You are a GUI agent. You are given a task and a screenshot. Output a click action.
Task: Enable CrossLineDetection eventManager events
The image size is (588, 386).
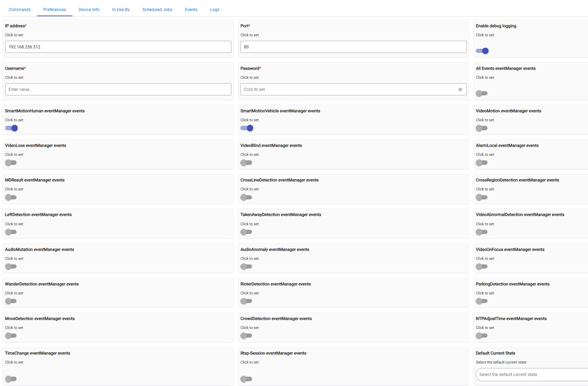point(246,197)
